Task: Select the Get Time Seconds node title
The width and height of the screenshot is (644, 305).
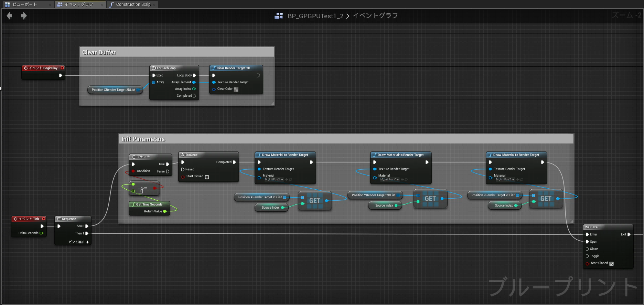Action: [149, 204]
